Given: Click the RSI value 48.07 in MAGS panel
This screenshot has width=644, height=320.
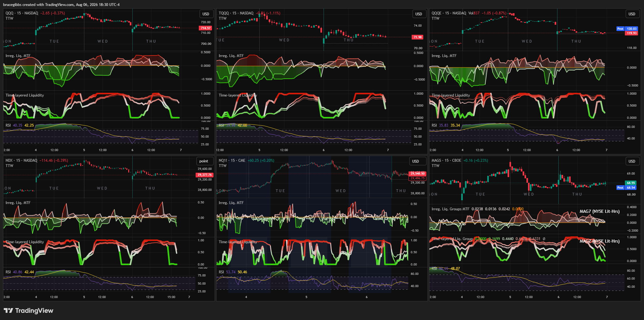Looking at the screenshot, I should pyautogui.click(x=455, y=269).
